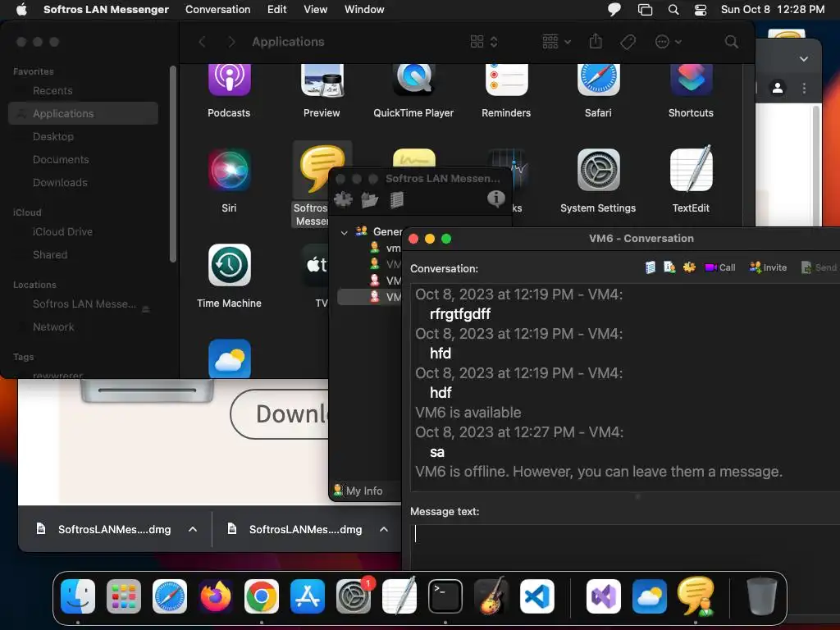This screenshot has width=840, height=630.
Task: Open Firefox from the Dock
Action: click(x=216, y=596)
